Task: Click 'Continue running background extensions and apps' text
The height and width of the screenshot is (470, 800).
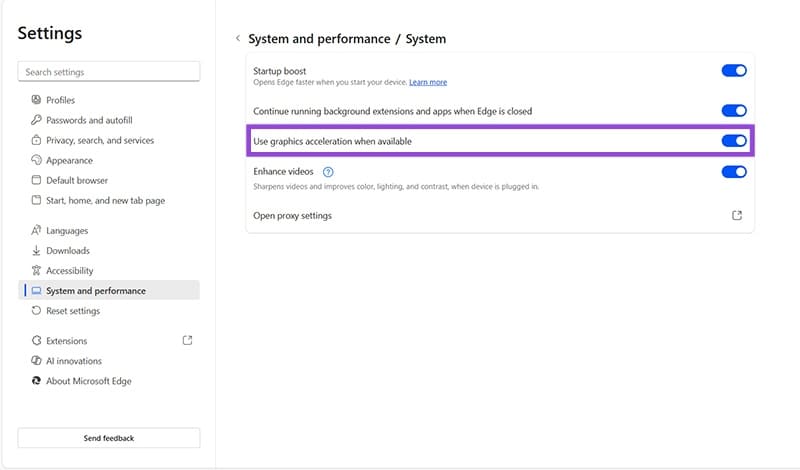Action: tap(392, 111)
